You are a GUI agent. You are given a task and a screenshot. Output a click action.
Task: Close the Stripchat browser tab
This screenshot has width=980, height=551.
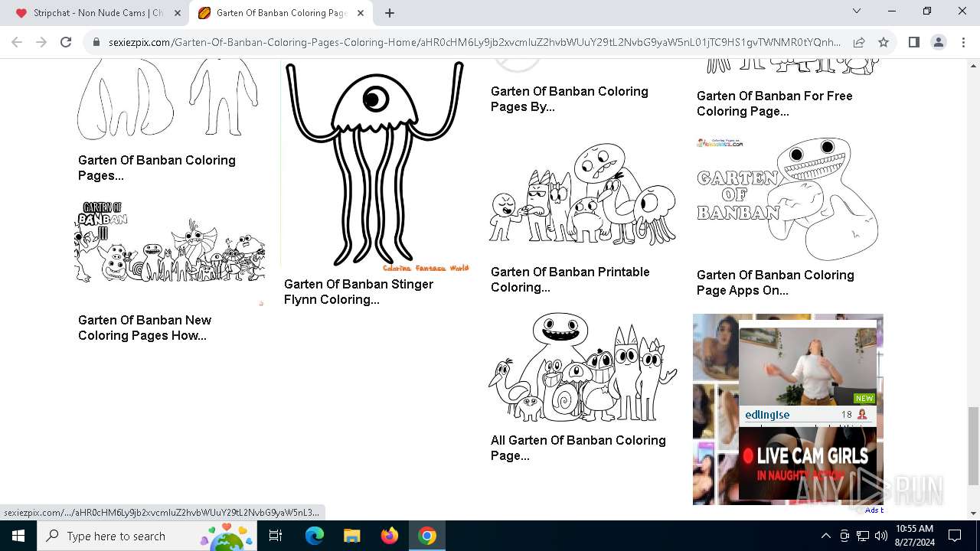click(x=177, y=13)
